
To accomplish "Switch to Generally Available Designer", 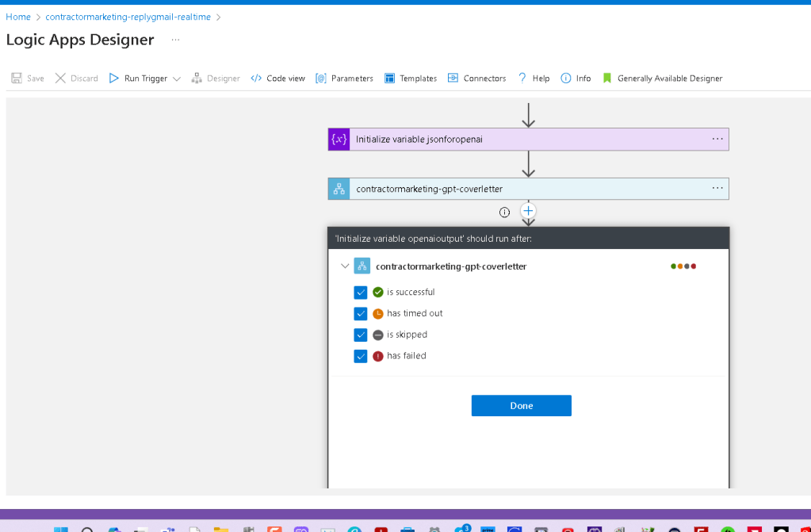I will click(x=670, y=78).
